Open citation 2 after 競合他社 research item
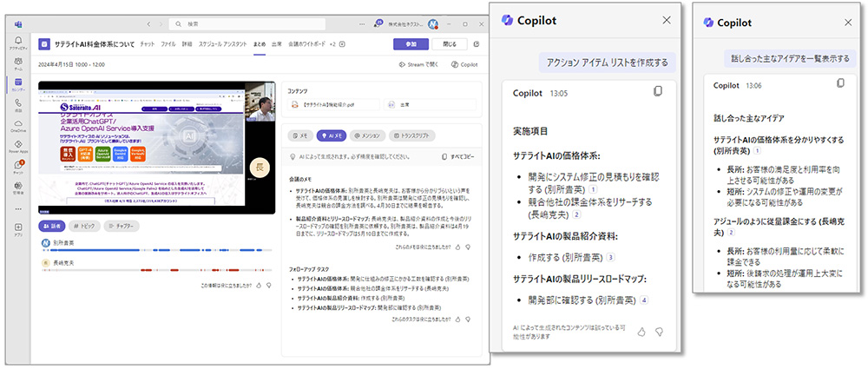 (576, 215)
